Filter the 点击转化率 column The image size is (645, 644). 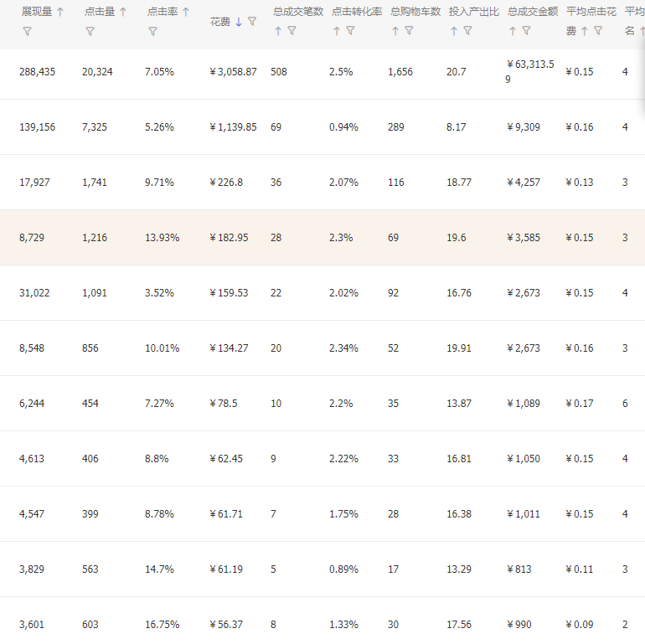[350, 30]
